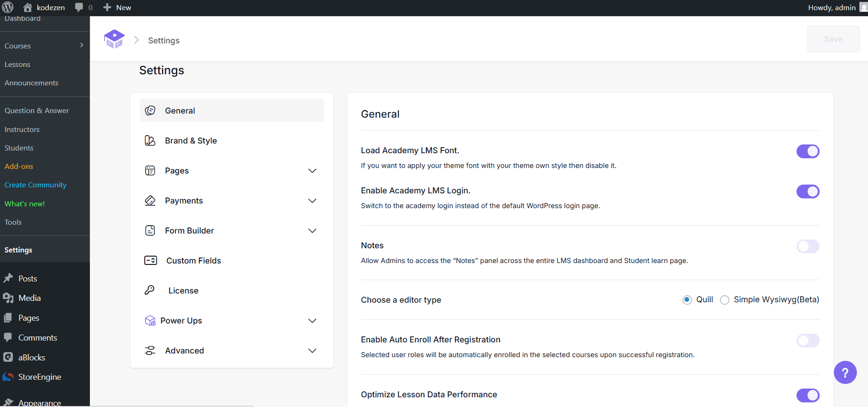Click the plus New icon
868x407 pixels.
coord(107,7)
